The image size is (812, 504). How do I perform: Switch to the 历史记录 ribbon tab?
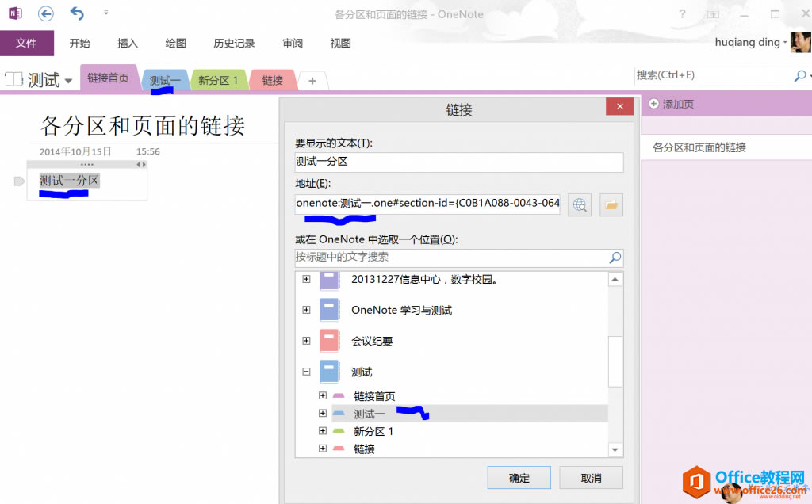point(234,44)
